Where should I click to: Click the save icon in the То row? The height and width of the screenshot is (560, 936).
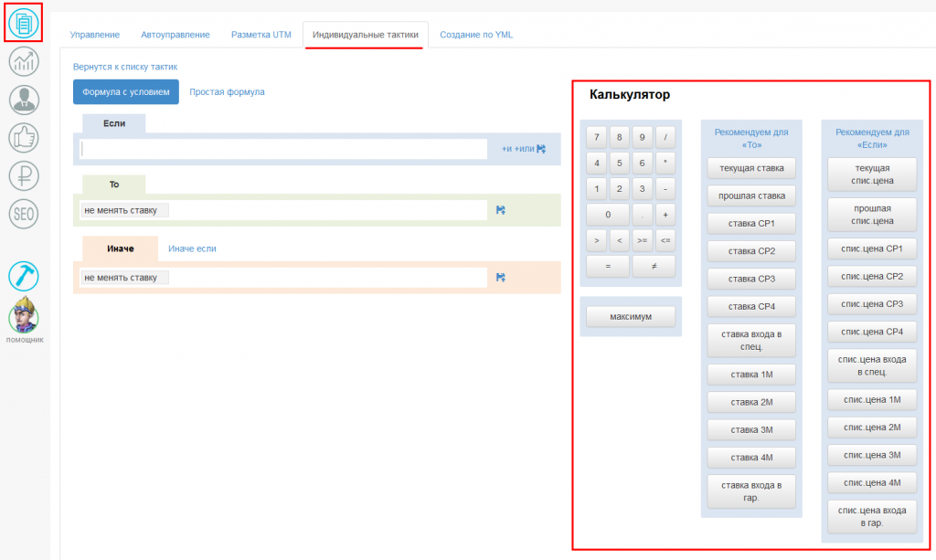pos(501,210)
